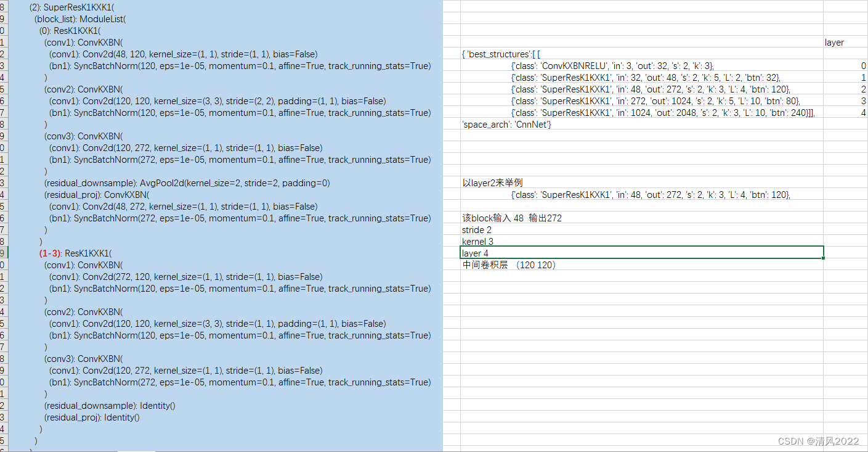
Task: Select the "中间卷积层 (120 120)" cell
Action: pyautogui.click(x=509, y=265)
